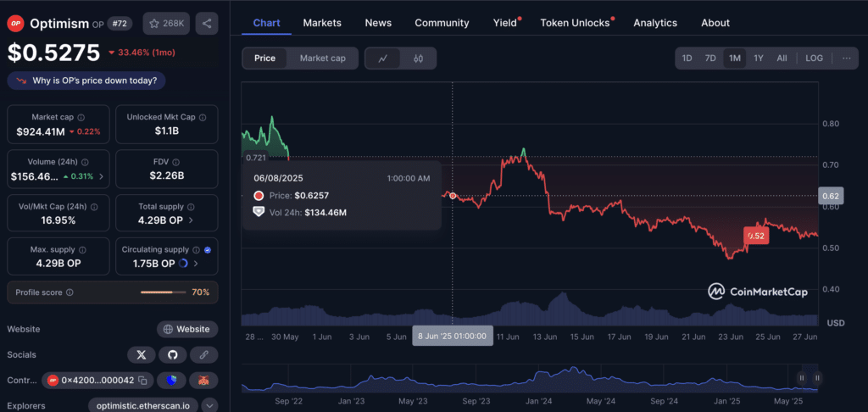Open the Yield tab

point(505,23)
